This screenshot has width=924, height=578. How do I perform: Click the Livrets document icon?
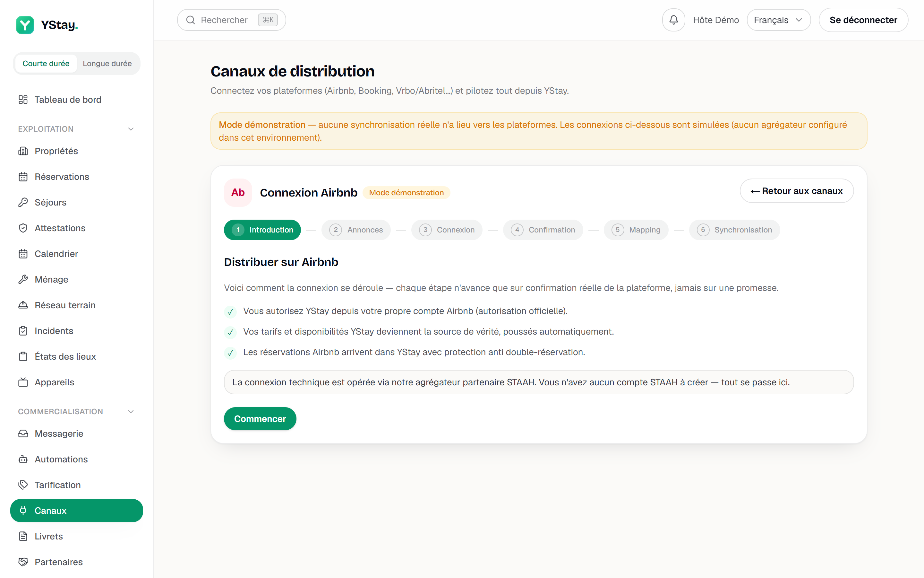23,536
